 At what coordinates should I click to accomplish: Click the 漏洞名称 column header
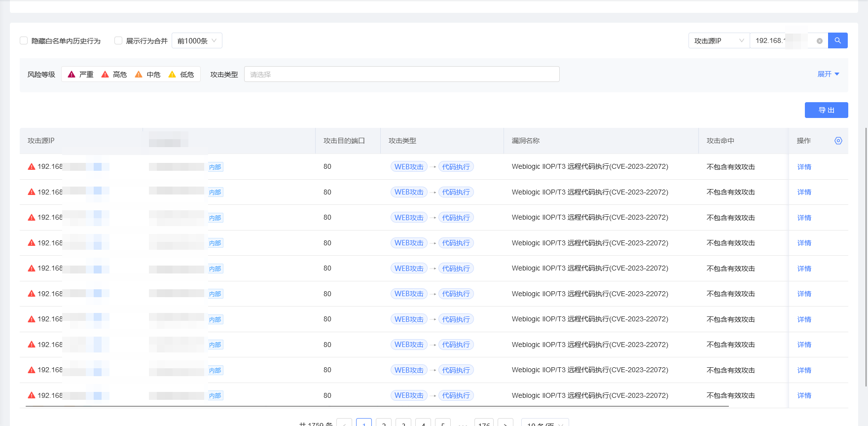pos(526,141)
